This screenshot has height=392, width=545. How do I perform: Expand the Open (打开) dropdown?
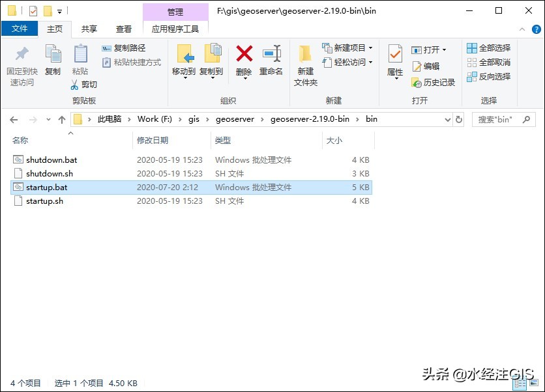(x=444, y=50)
